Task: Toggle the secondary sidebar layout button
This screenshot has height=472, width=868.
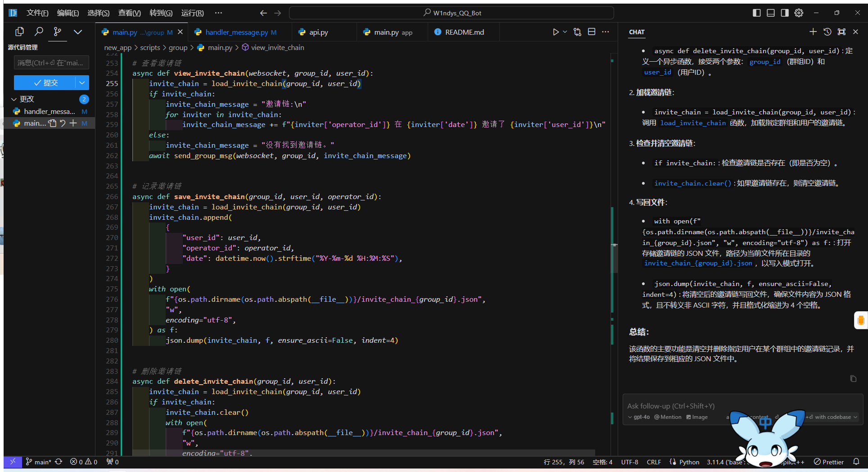Action: point(785,13)
